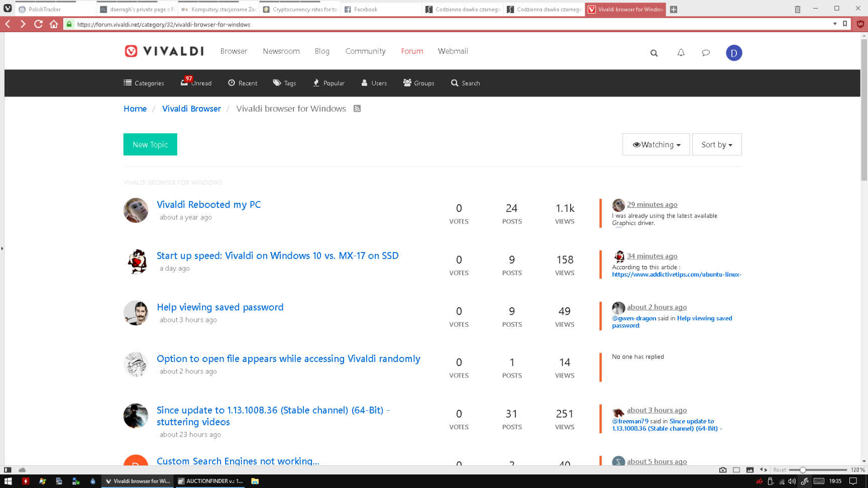
Task: Open the notifications bell
Action: [x=681, y=53]
